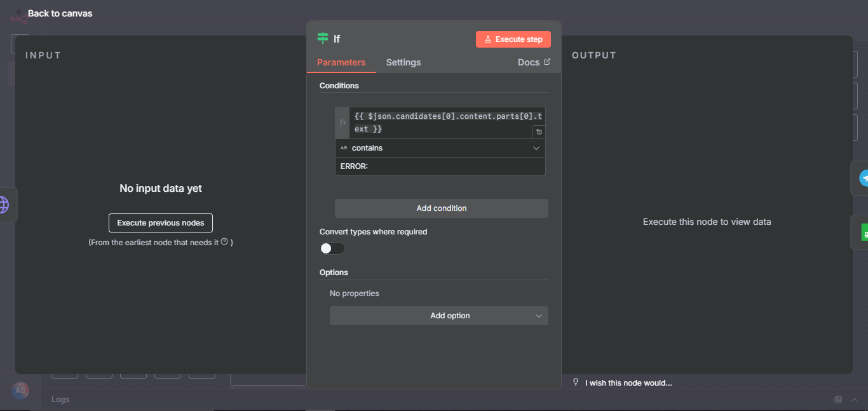Screen dimensions: 868x411
Task: Click the help icon beside earliest node hint
Action: [x=224, y=242]
